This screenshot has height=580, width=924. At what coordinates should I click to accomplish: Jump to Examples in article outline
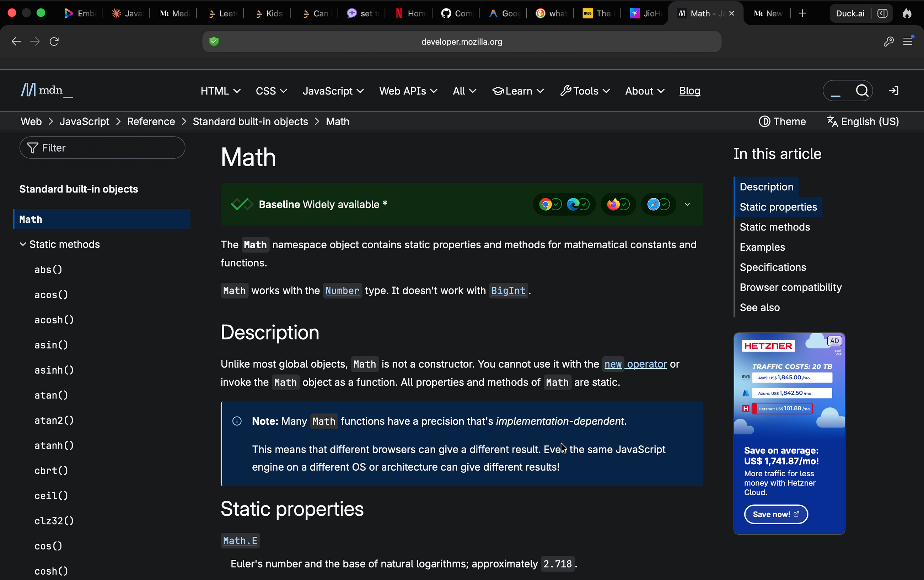tap(762, 248)
